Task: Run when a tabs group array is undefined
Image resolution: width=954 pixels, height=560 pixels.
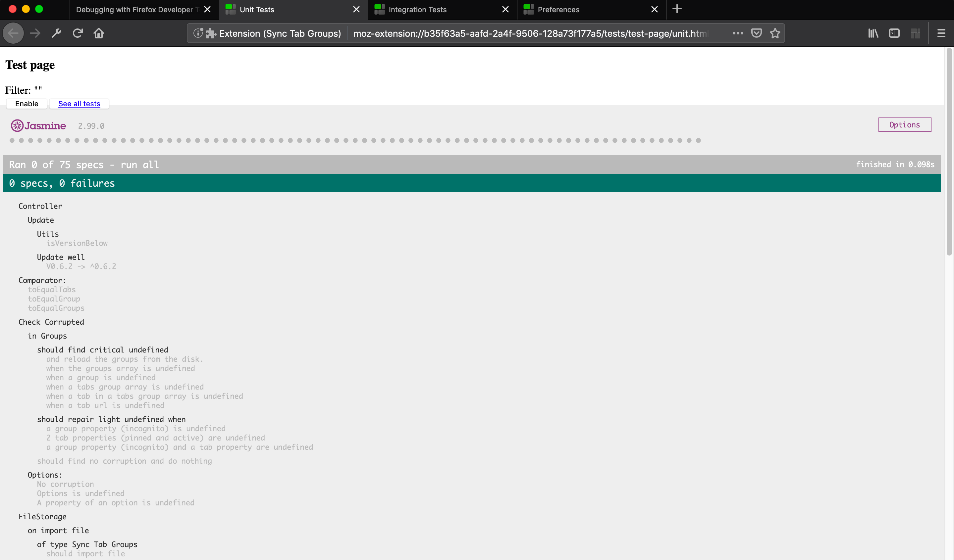Action: click(125, 387)
